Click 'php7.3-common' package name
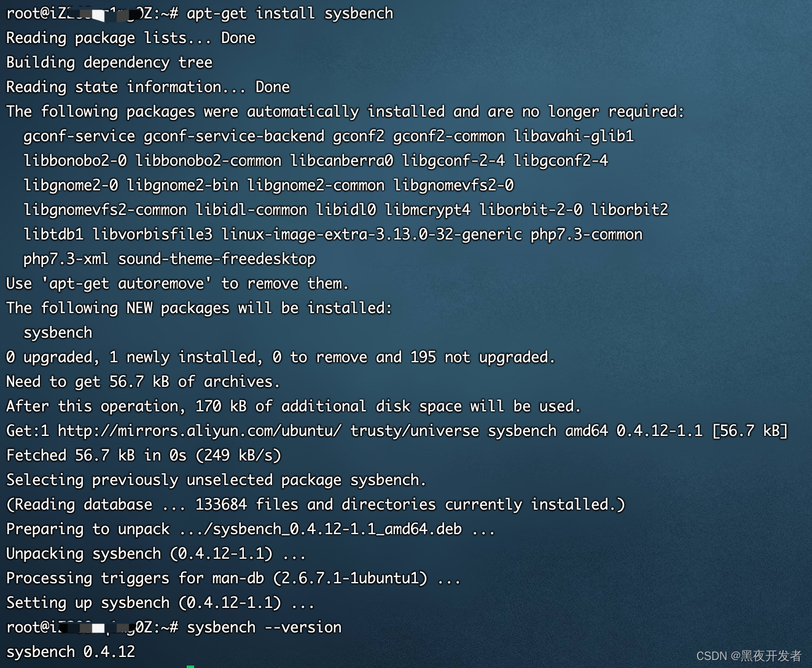Viewport: 812px width, 668px height. pyautogui.click(x=587, y=235)
